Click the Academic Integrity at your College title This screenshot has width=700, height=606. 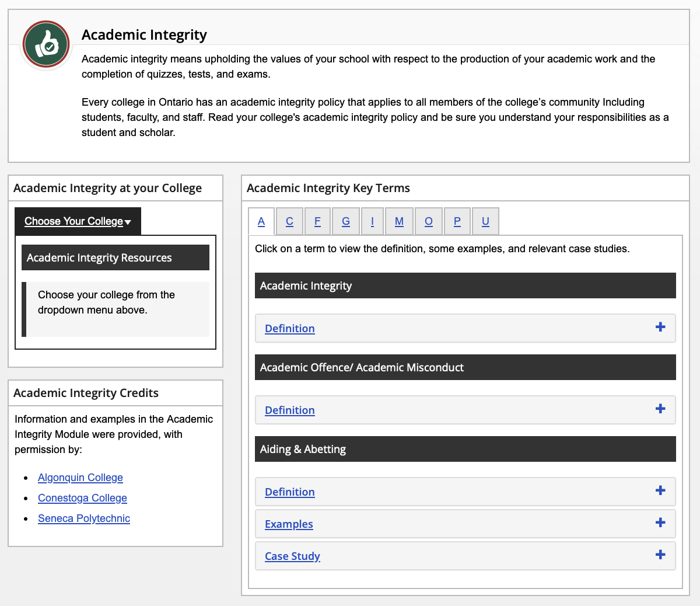tap(107, 188)
